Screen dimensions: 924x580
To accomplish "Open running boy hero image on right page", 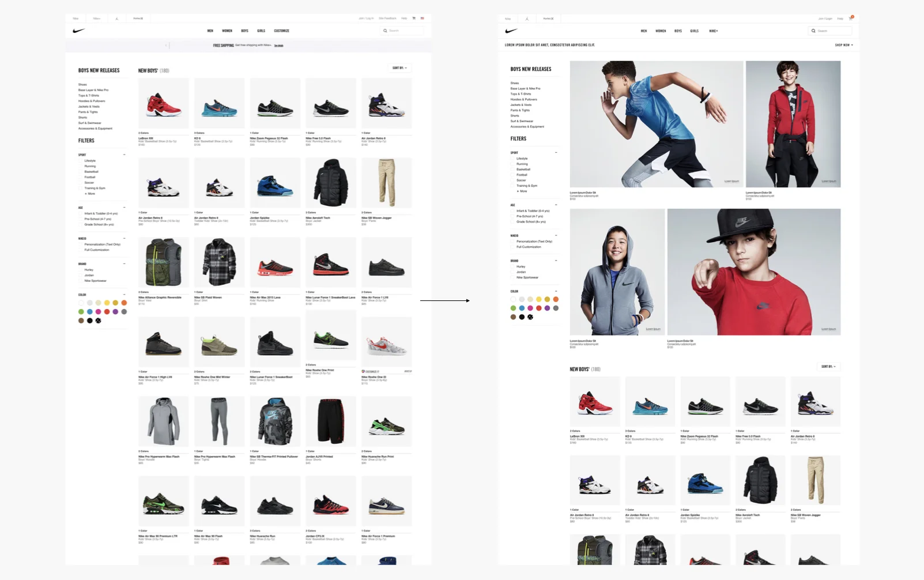I will tap(657, 124).
